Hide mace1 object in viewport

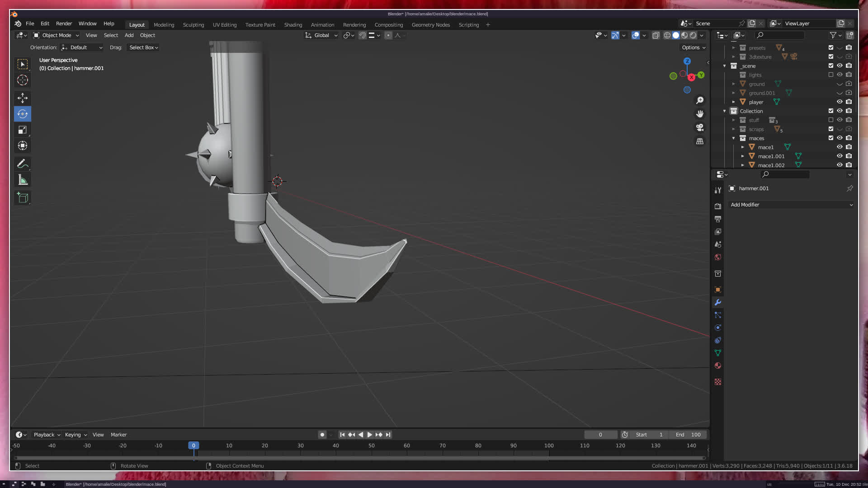tap(840, 147)
